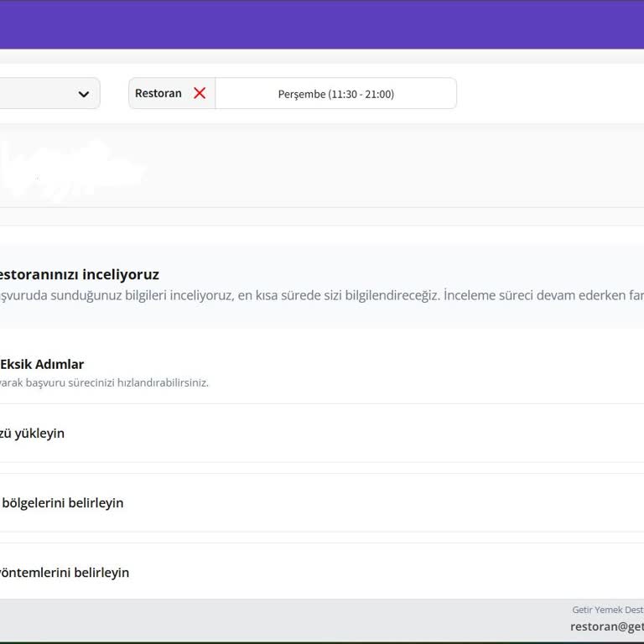Open the "yöntemlerini belirleyin" step
644x644 pixels.
[65, 573]
